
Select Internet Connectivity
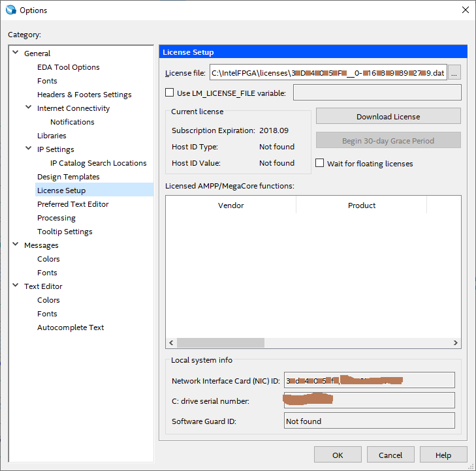73,108
